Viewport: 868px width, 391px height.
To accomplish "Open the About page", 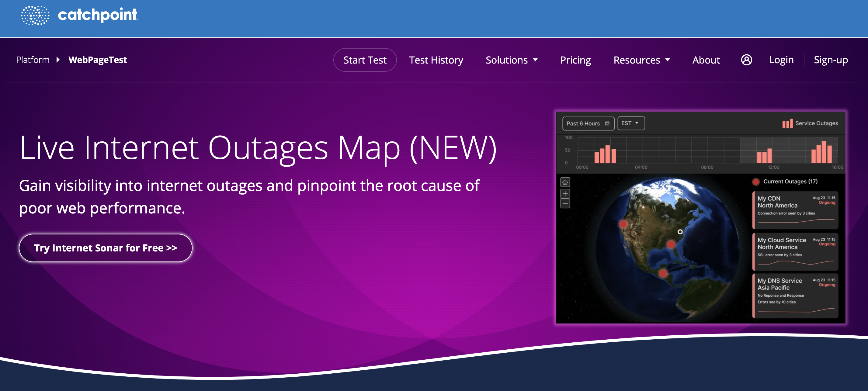I will pyautogui.click(x=706, y=60).
